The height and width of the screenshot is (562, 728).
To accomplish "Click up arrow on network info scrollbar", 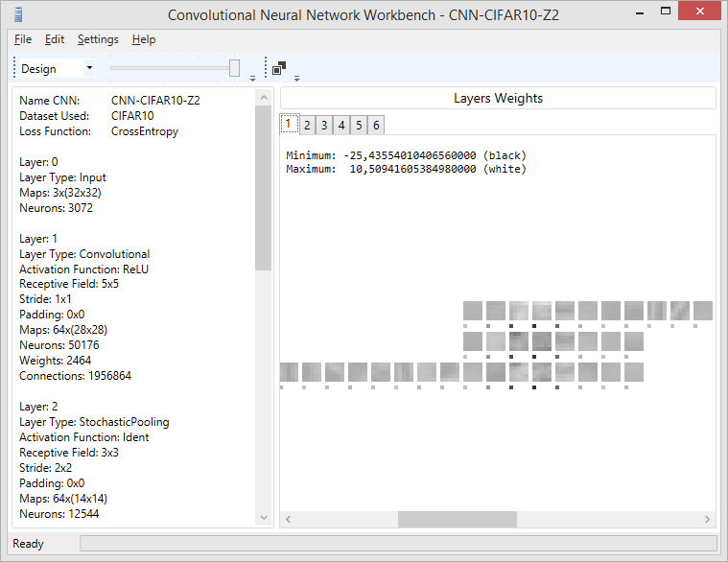I will tap(264, 98).
